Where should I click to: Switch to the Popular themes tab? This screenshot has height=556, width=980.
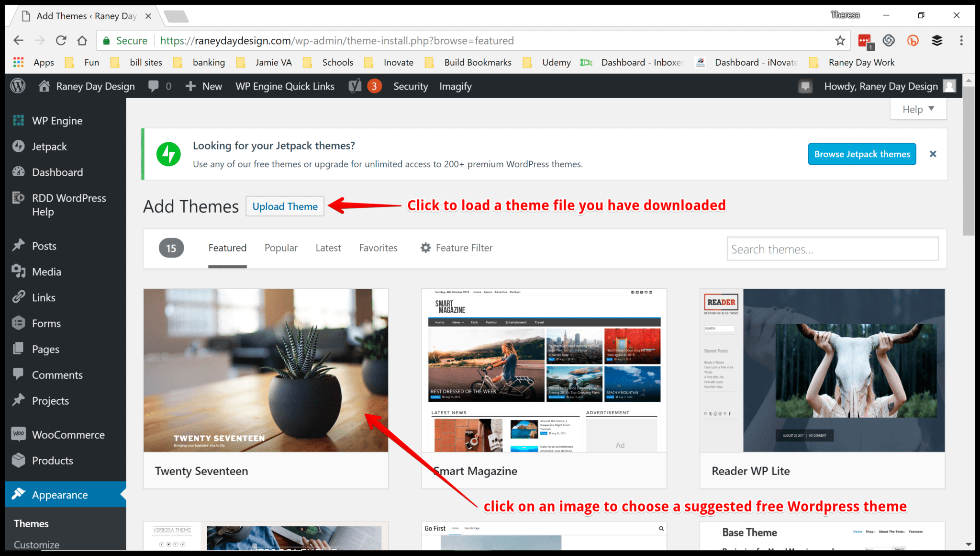pyautogui.click(x=281, y=248)
